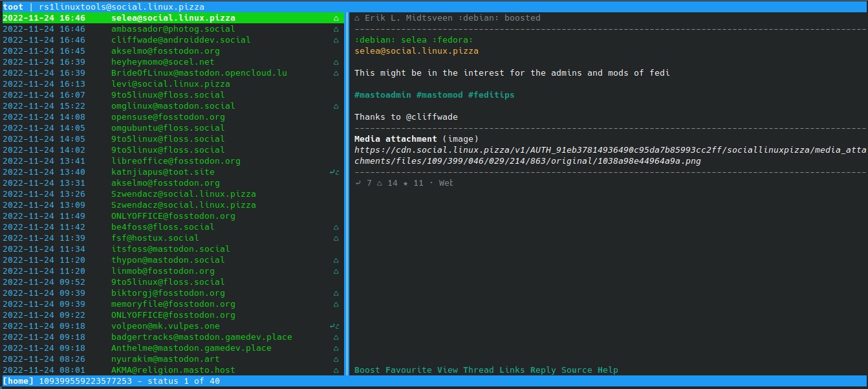This screenshot has width=868, height=389.
Task: Open the #feditips hashtag
Action: click(492, 95)
